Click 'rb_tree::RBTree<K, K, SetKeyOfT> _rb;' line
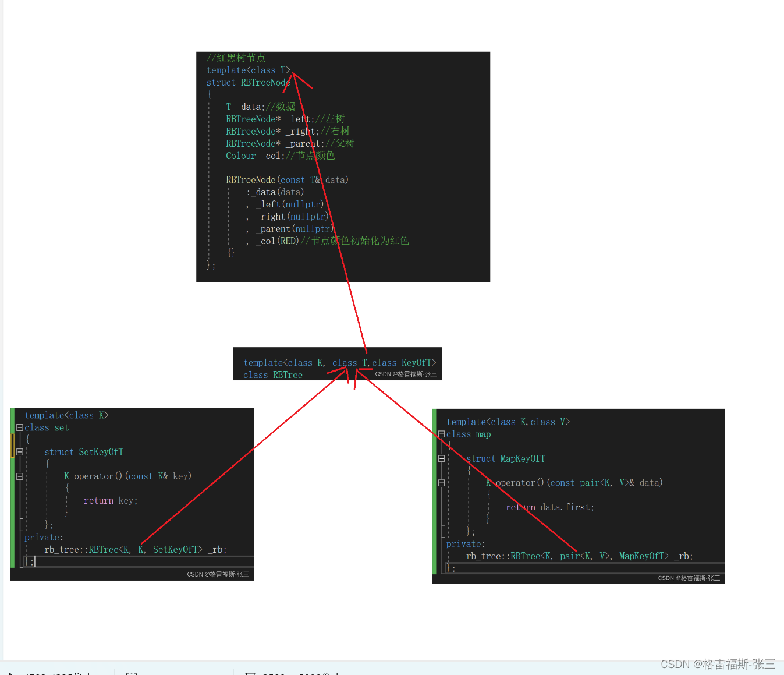 pos(136,550)
